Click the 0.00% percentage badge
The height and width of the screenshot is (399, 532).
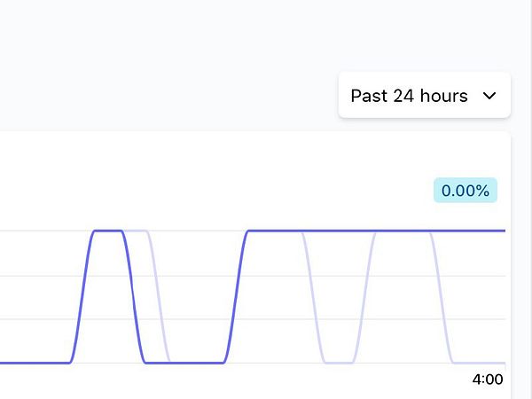point(465,191)
